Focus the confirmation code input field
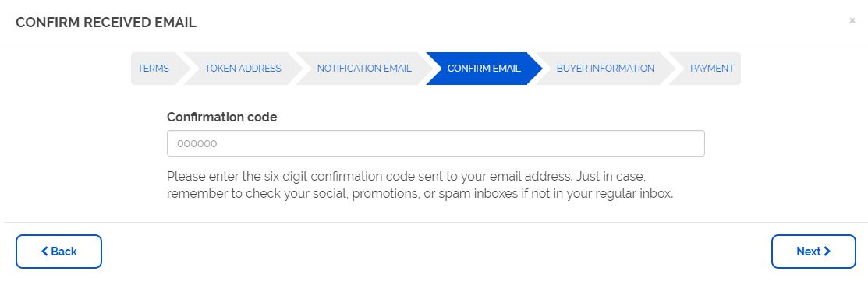 [x=436, y=143]
